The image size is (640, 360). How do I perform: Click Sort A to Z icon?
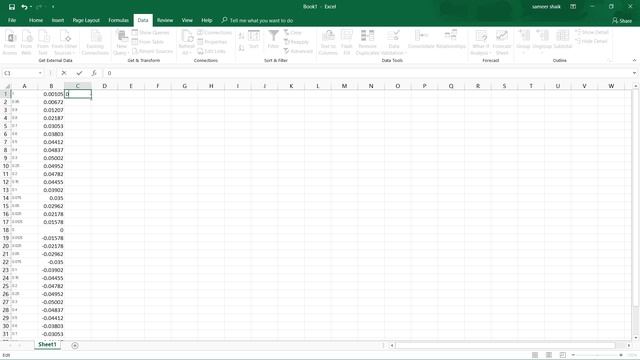[242, 36]
